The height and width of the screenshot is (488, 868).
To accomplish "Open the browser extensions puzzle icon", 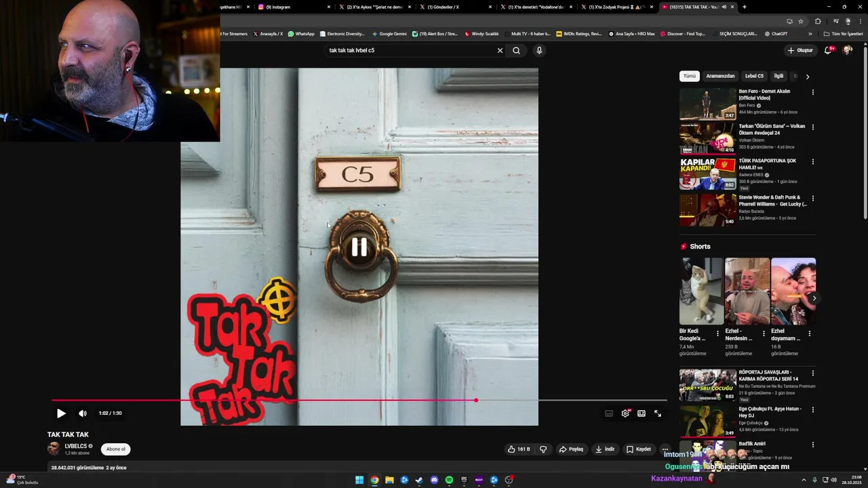I will [x=818, y=21].
